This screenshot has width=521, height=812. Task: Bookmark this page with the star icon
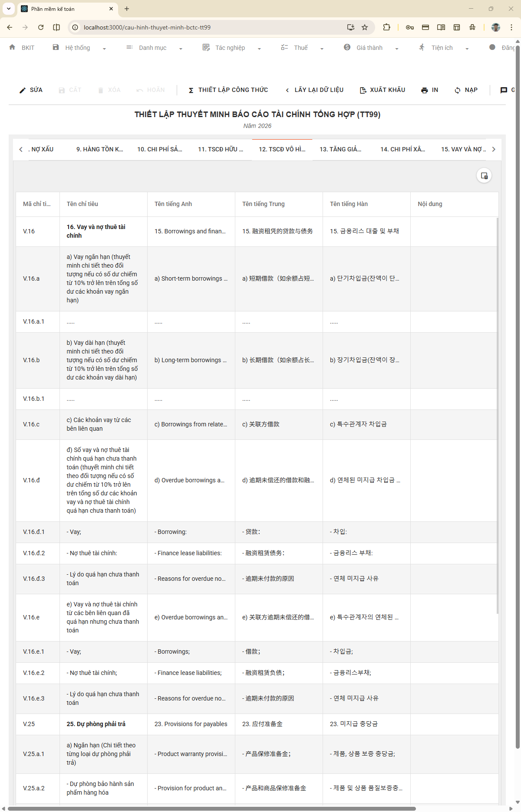click(365, 27)
